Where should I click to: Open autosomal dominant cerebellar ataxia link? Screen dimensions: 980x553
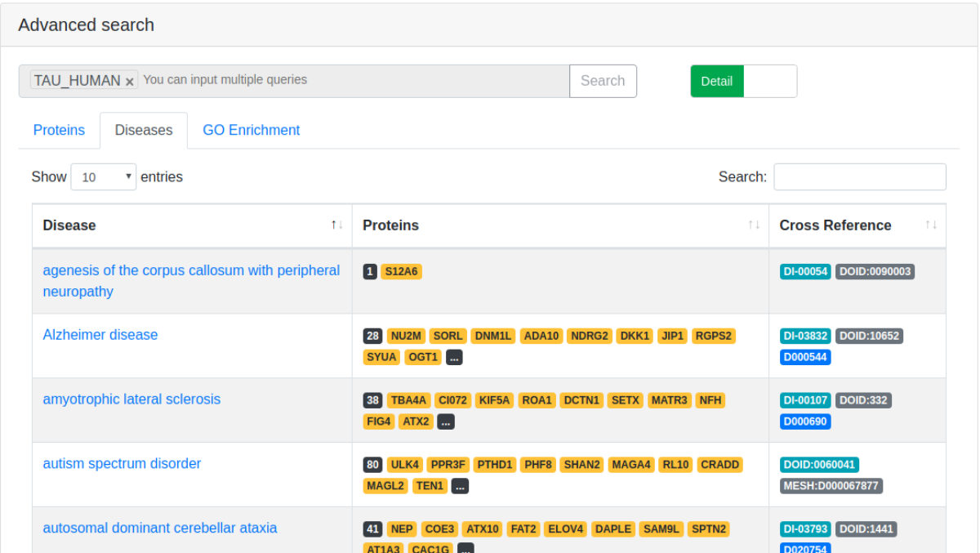pyautogui.click(x=160, y=528)
